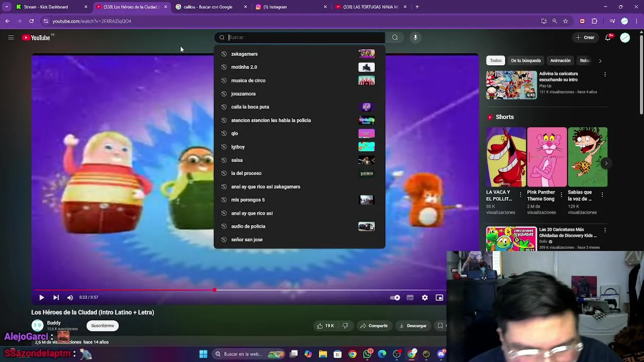Viewport: 644px width, 362px height.
Task: Click the Crear create button
Action: tap(585, 37)
